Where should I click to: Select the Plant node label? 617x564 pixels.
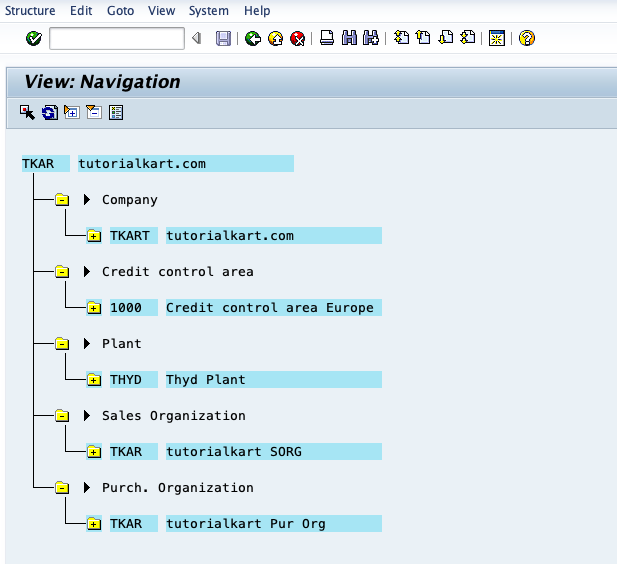122,344
